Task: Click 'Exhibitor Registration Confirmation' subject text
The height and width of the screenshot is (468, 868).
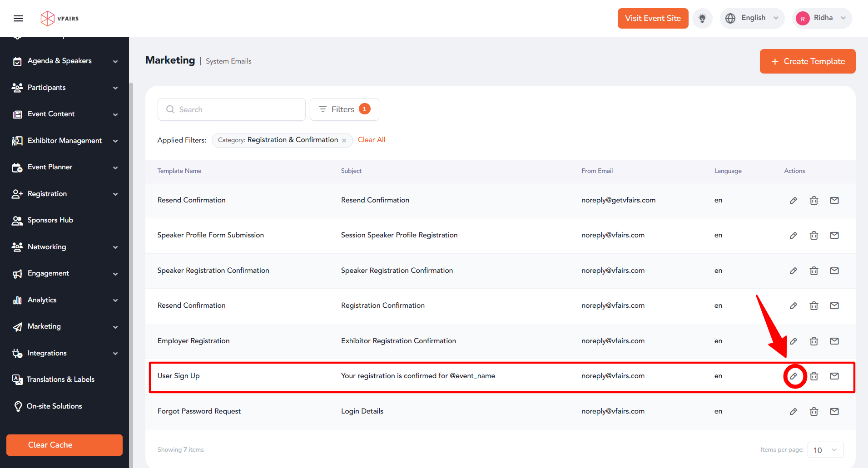Action: pos(398,341)
